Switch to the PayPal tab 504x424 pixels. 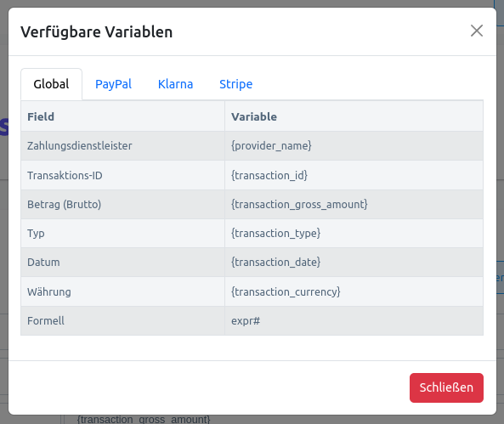114,84
